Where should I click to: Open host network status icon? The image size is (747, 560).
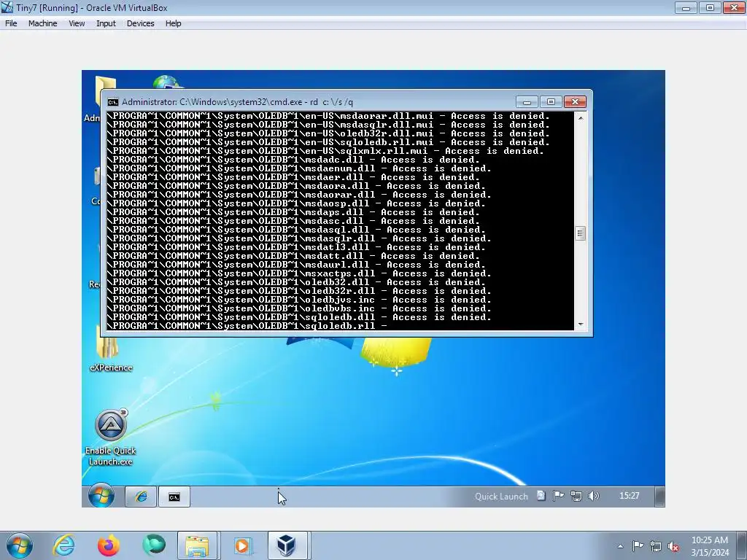[x=656, y=546]
